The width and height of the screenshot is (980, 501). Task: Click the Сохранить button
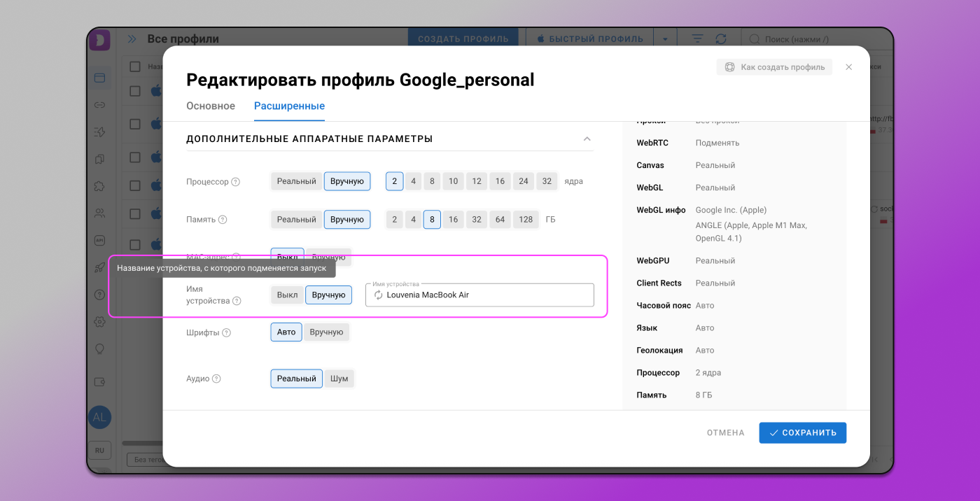tap(802, 432)
